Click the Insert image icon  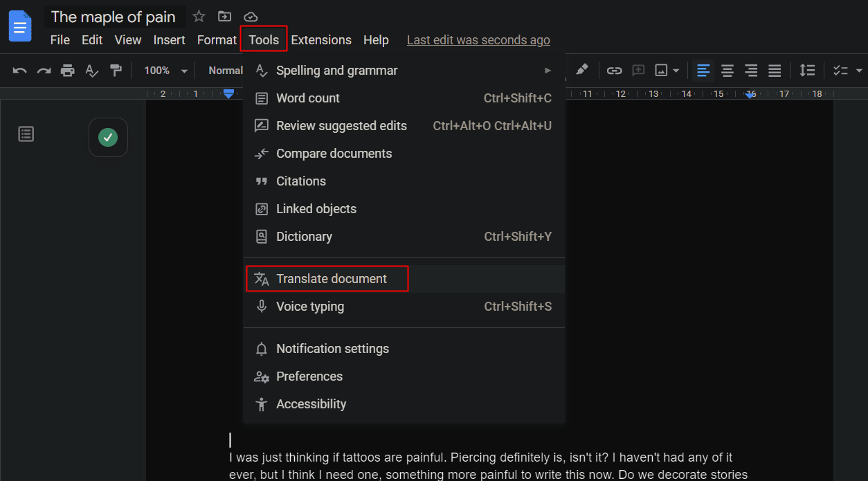(x=662, y=71)
